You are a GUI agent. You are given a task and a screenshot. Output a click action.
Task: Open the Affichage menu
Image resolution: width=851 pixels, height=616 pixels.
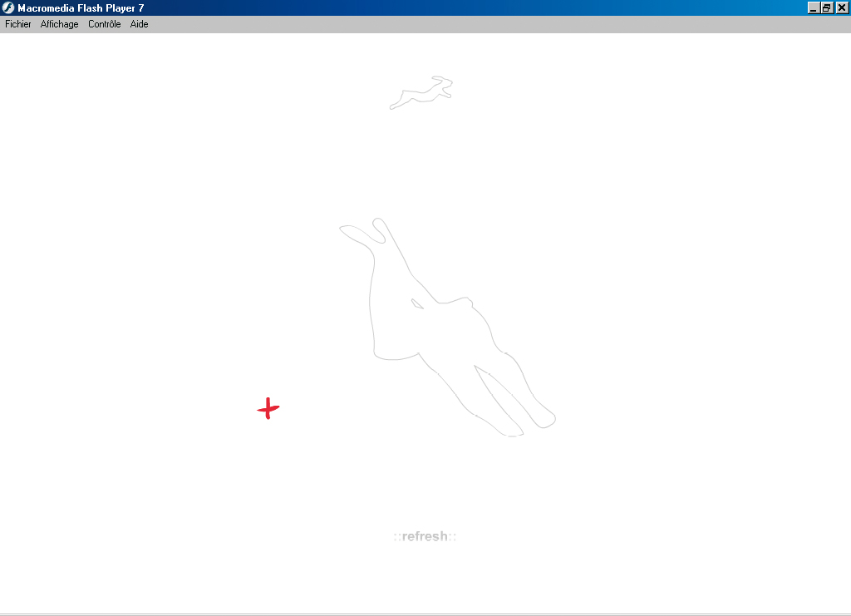coord(59,24)
